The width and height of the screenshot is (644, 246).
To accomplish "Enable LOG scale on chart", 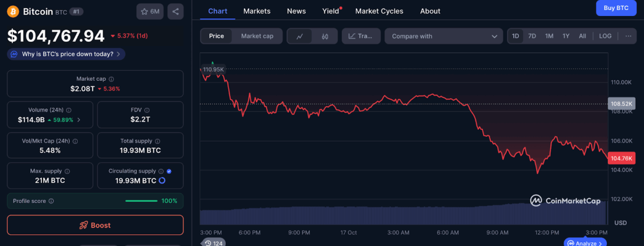I will [x=605, y=36].
